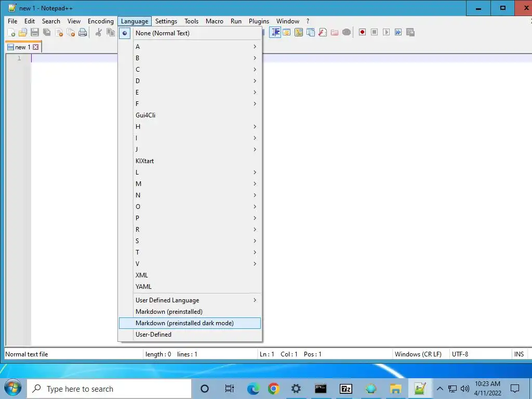Expand the D languages submenu
The image size is (532, 399).
[x=190, y=81]
